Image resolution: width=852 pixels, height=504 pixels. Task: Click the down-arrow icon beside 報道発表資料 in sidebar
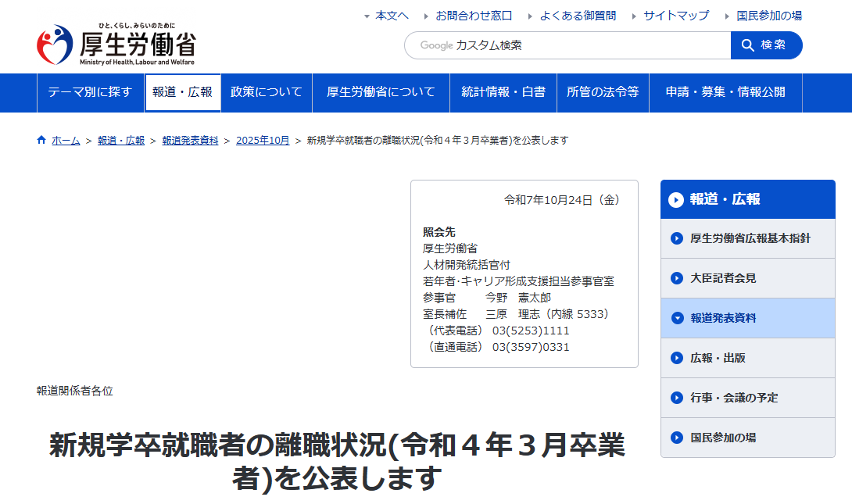click(x=677, y=318)
